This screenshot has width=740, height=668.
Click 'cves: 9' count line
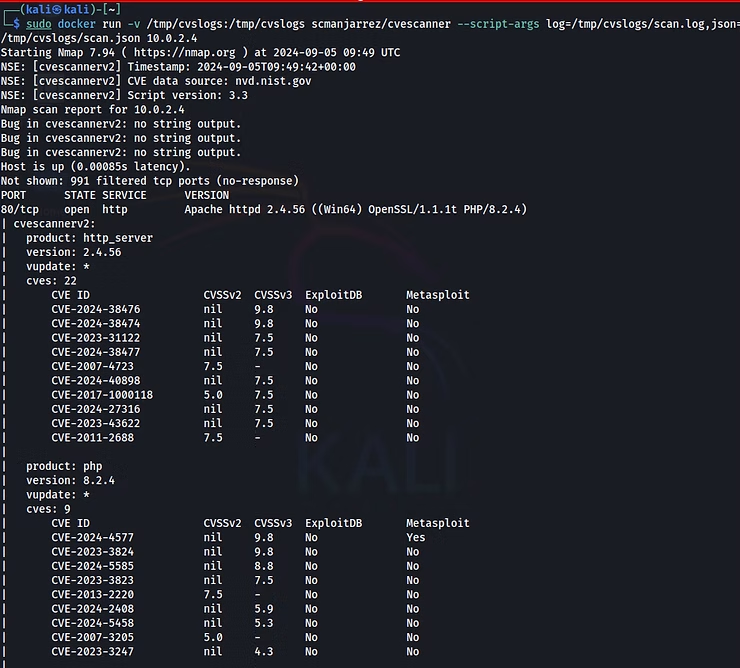[x=48, y=509]
